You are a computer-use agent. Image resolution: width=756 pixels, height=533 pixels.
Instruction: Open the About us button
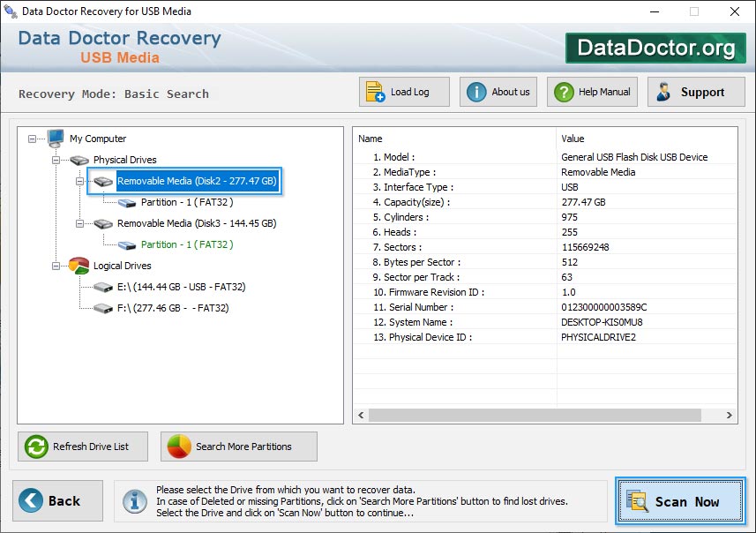pos(498,92)
